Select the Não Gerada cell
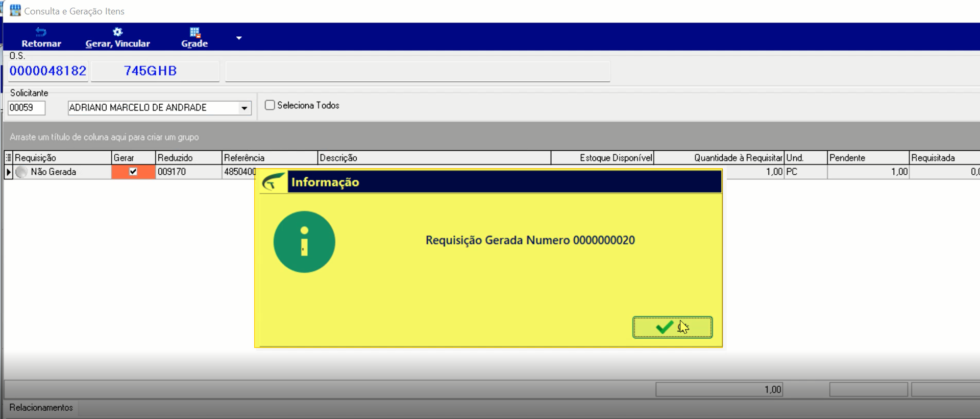980x419 pixels. (62, 172)
